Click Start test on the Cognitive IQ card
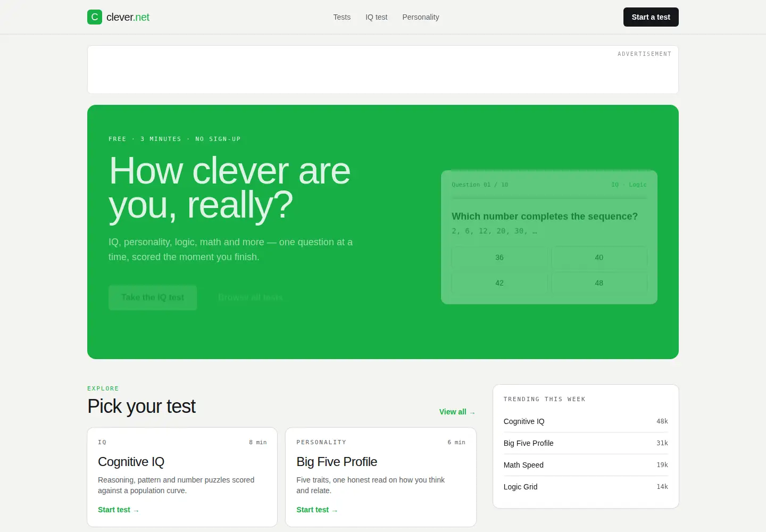Viewport: 766px width, 532px height. pos(118,510)
